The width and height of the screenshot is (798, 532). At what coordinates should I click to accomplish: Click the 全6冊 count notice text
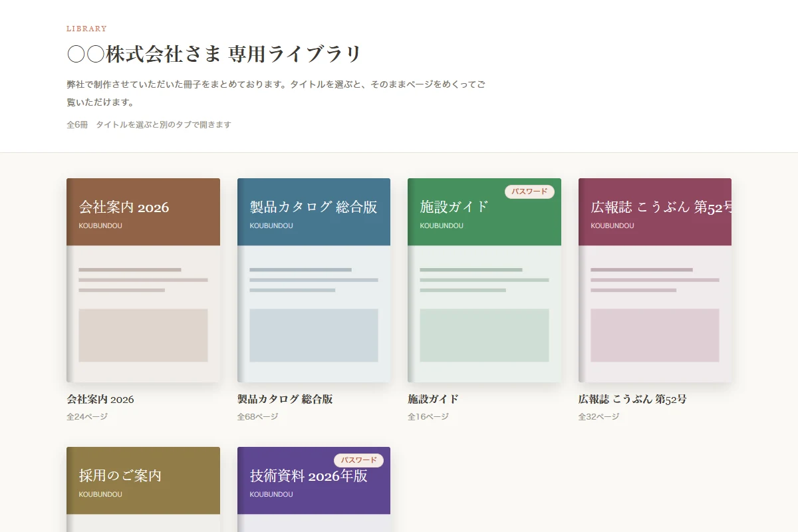(149, 124)
